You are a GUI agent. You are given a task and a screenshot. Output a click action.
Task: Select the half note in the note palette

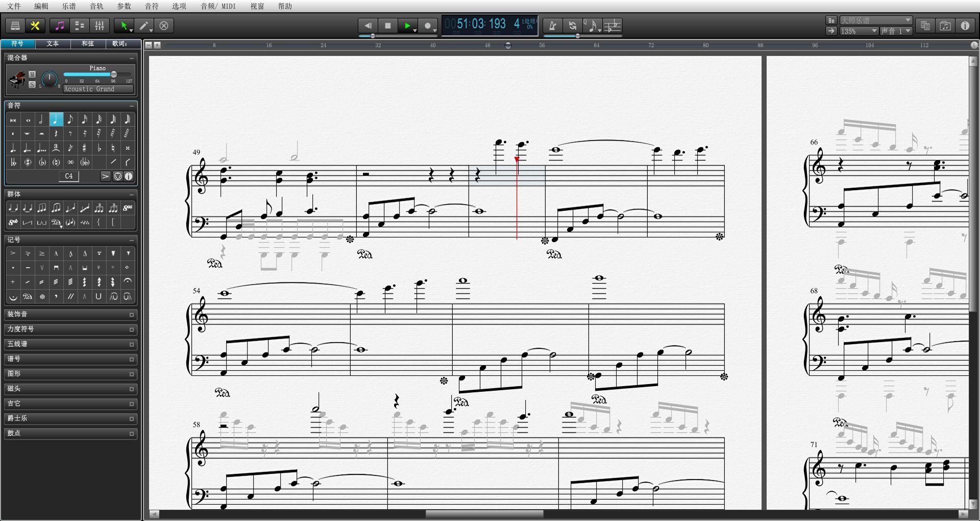tap(41, 120)
